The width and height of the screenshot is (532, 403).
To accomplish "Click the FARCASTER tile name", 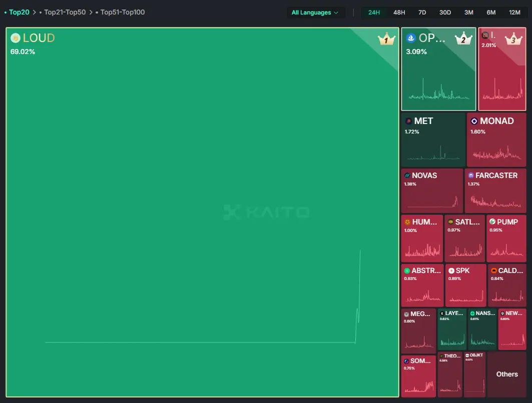I will 496,175.
